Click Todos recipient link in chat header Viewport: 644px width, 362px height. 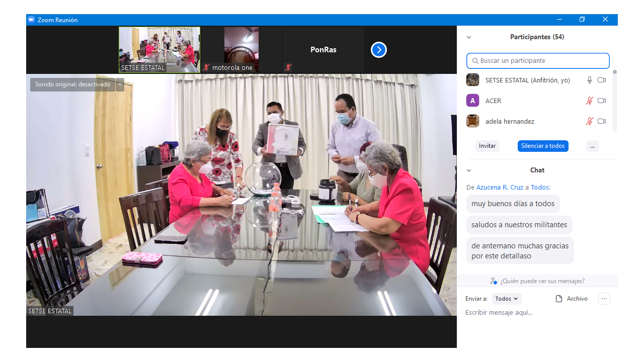(x=540, y=187)
